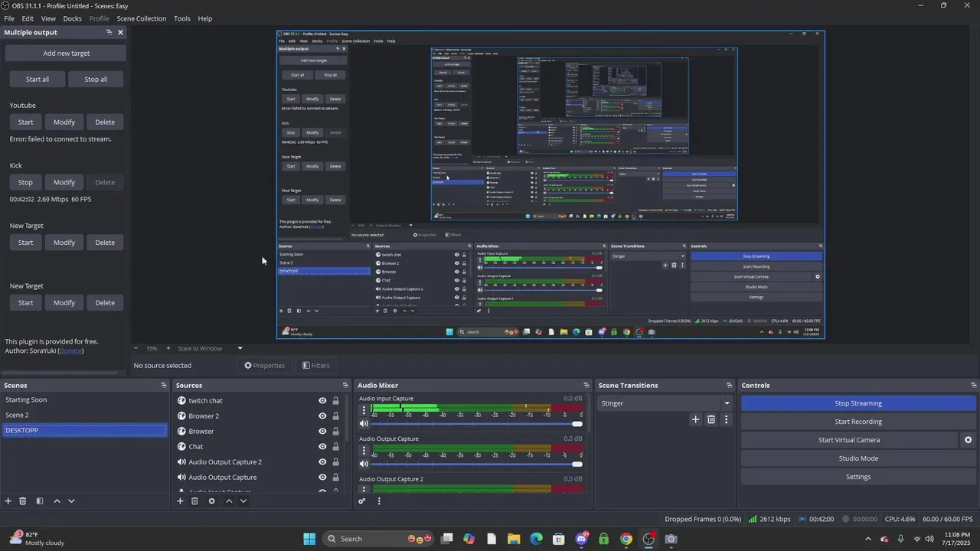
Task: Move scene up arrow in Scenes dock
Action: point(57,501)
